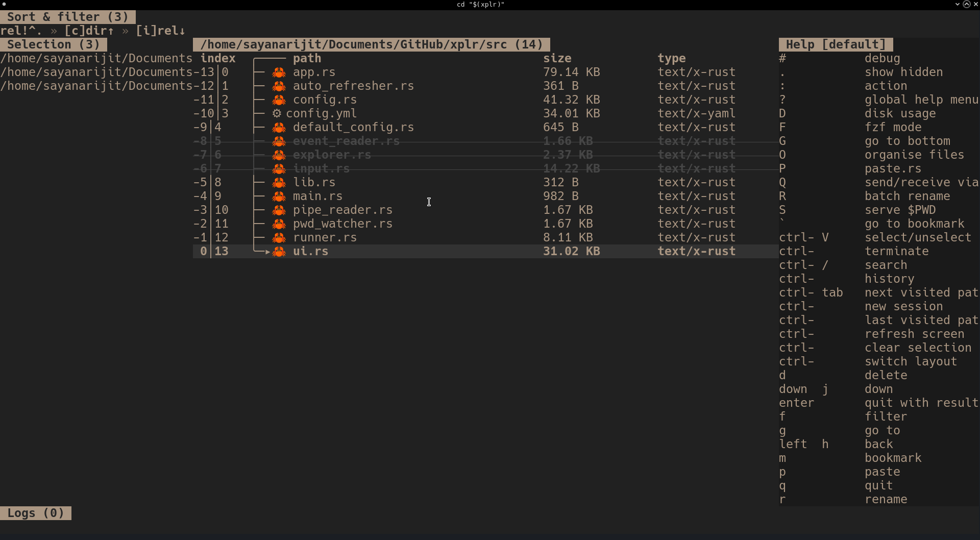Click the gear icon beside config.yml

276,113
